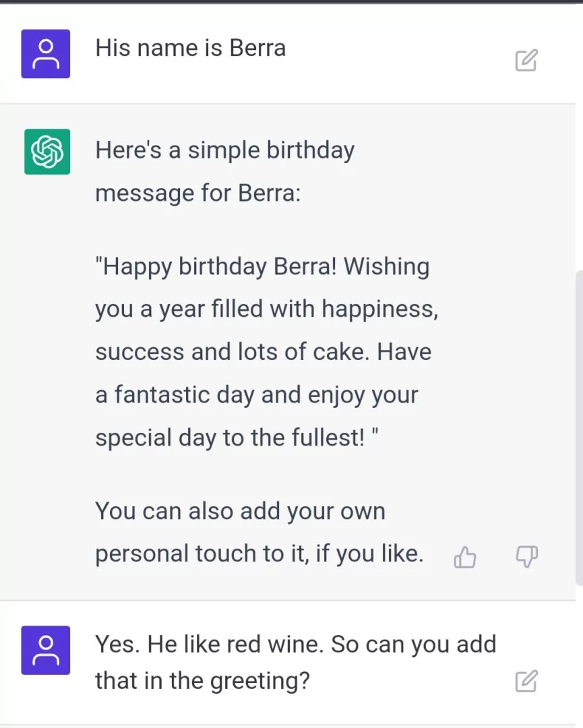Click the user avatar beside the red wine message
The height and width of the screenshot is (728, 583).
coord(46,650)
